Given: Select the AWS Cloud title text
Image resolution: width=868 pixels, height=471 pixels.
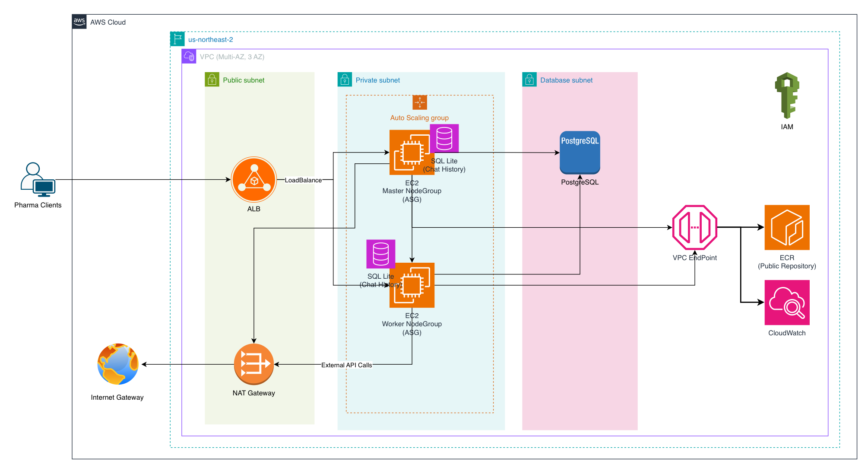Looking at the screenshot, I should click(x=108, y=22).
